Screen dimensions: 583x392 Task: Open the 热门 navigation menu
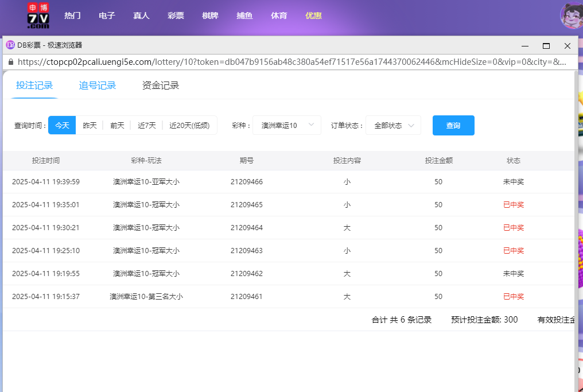pyautogui.click(x=72, y=15)
